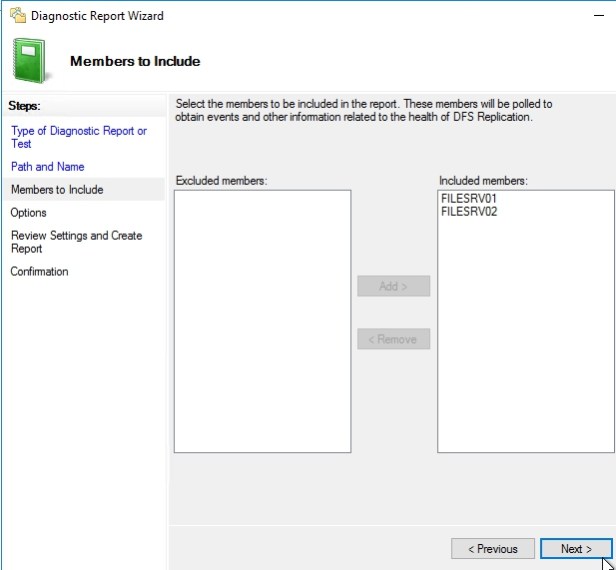The width and height of the screenshot is (616, 570).
Task: Open the Path and Name step
Action: coord(47,166)
